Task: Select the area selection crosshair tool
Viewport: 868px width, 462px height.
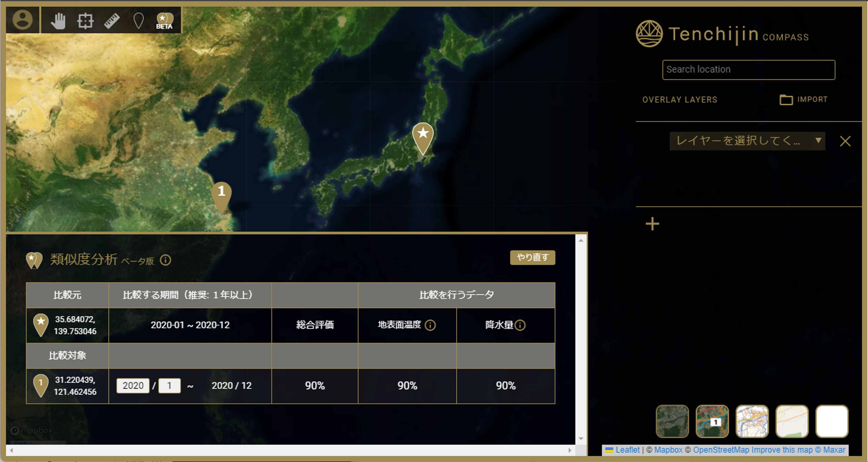Action: tap(85, 21)
